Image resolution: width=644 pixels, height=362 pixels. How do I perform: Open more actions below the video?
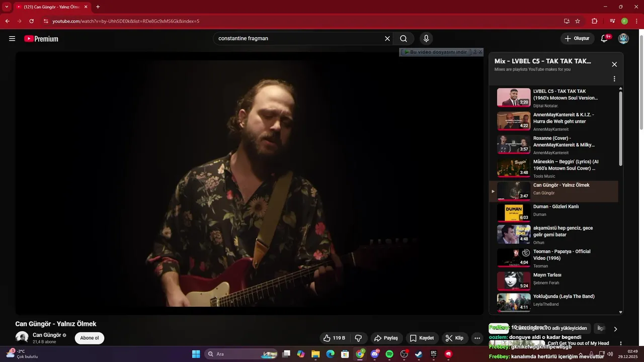[477, 338]
